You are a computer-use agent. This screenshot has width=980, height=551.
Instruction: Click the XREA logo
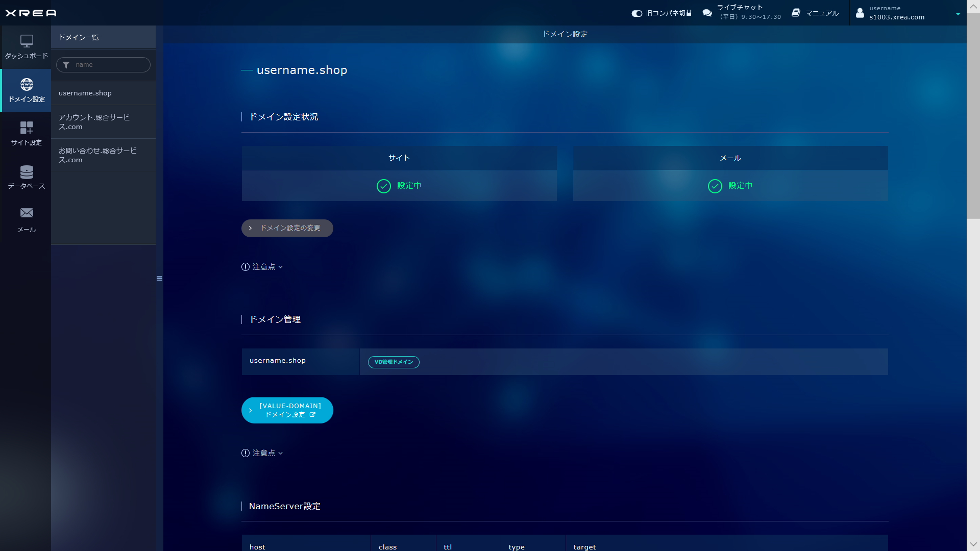[x=31, y=13]
